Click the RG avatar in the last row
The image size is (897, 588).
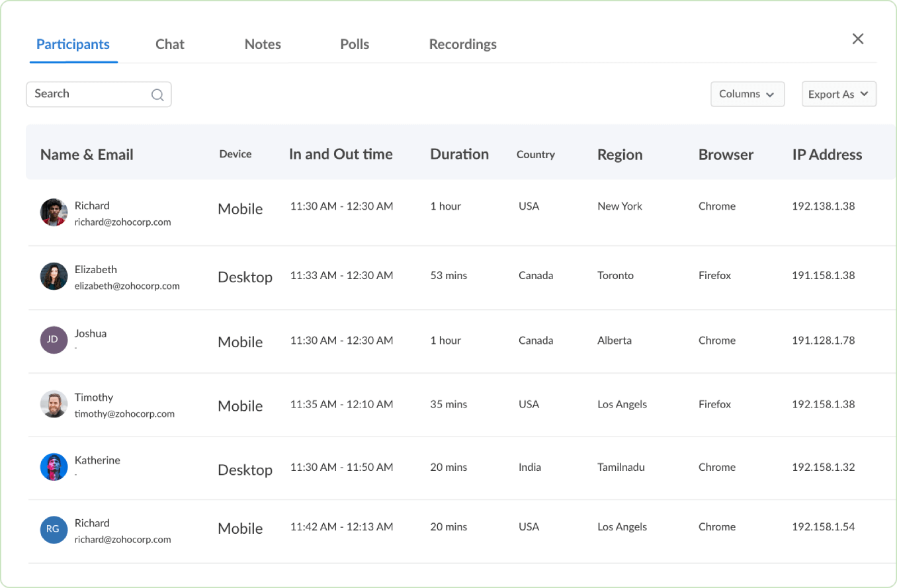(x=54, y=530)
